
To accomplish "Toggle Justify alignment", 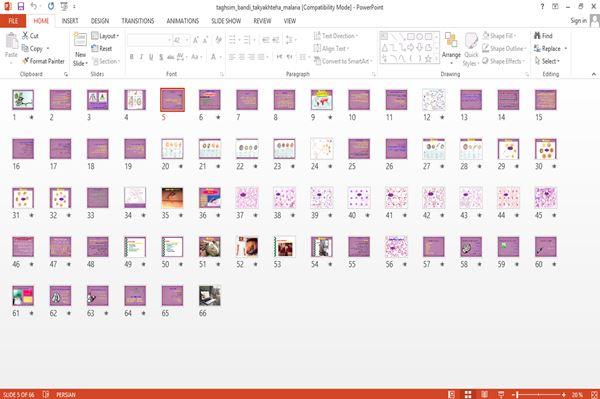I will (261, 57).
